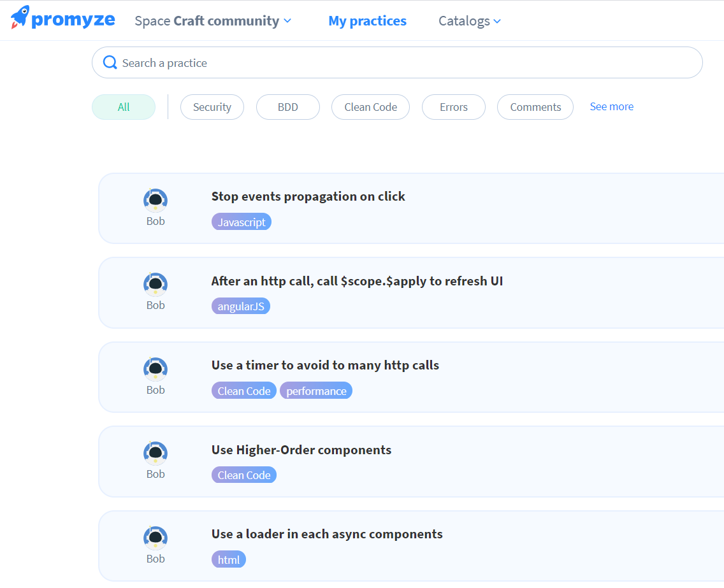
Task: Expand the Space Craft community dropdown
Action: tap(212, 20)
